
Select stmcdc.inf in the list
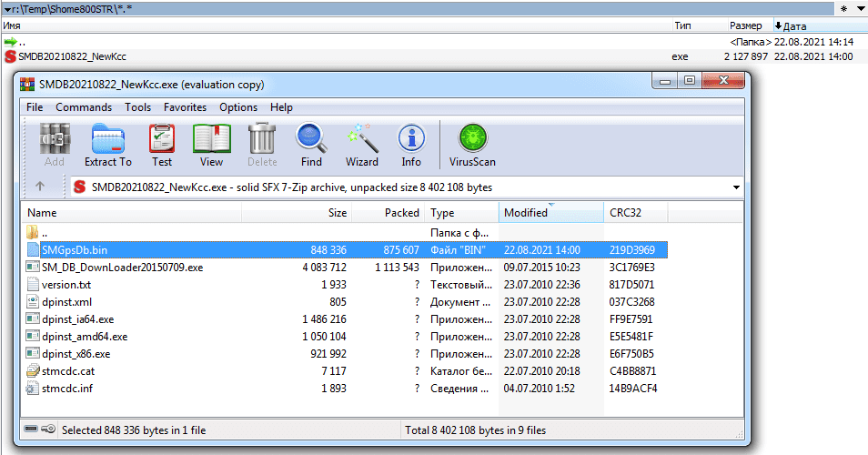[x=66, y=389]
